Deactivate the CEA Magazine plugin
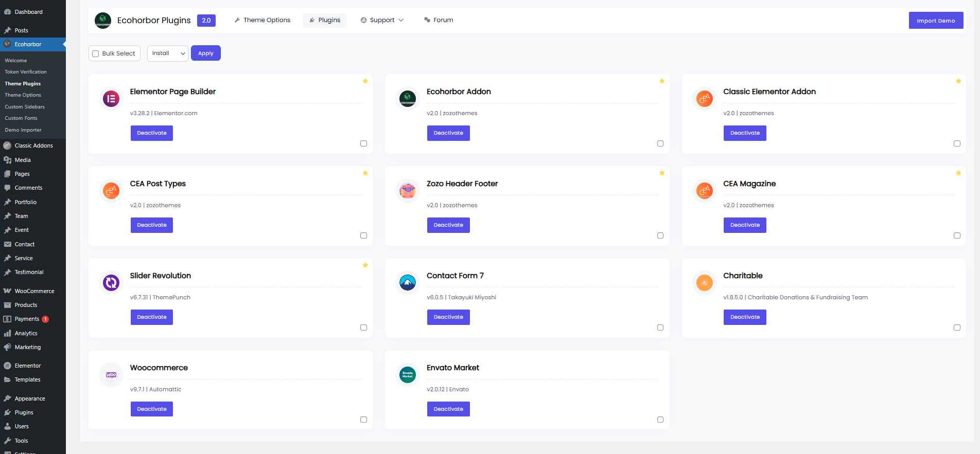 745,225
